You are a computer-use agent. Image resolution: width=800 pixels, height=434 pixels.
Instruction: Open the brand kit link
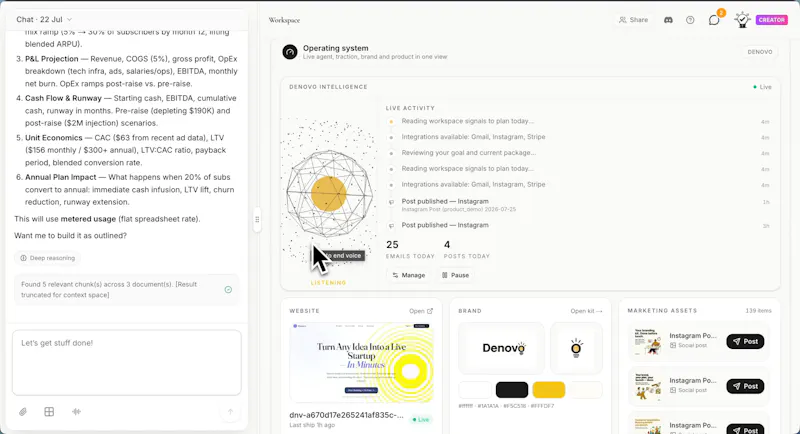point(586,311)
